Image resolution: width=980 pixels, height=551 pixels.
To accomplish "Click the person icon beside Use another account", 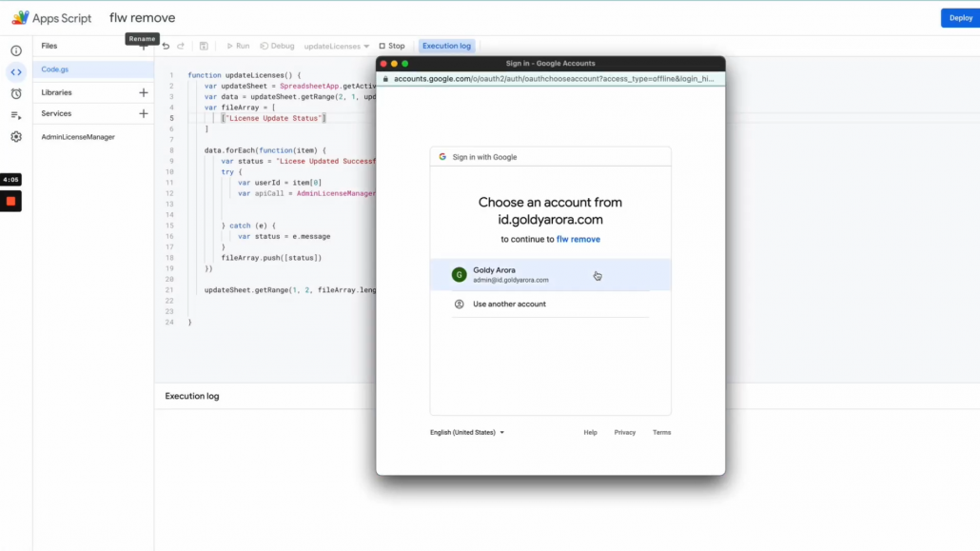I will (x=460, y=304).
